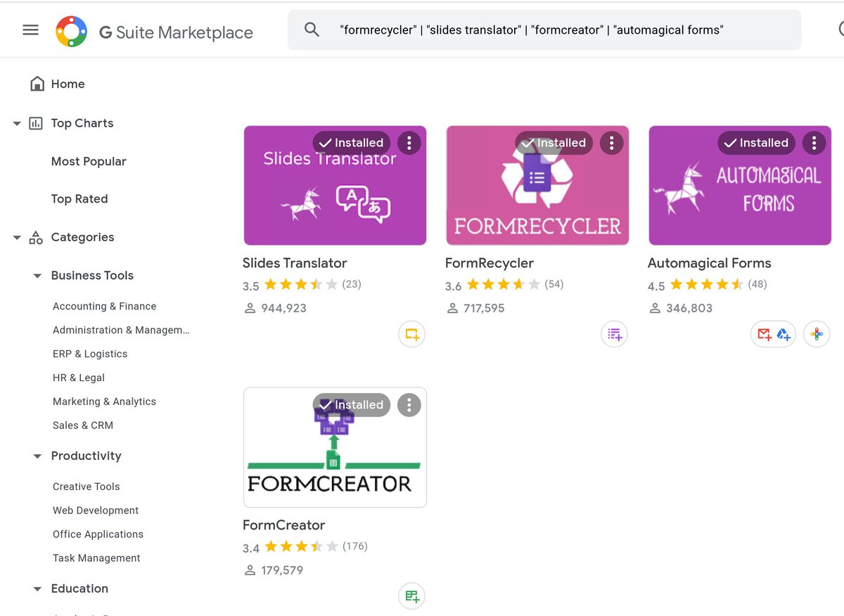Click the (176) review count
Screen dimensions: 844x616
pos(354,546)
